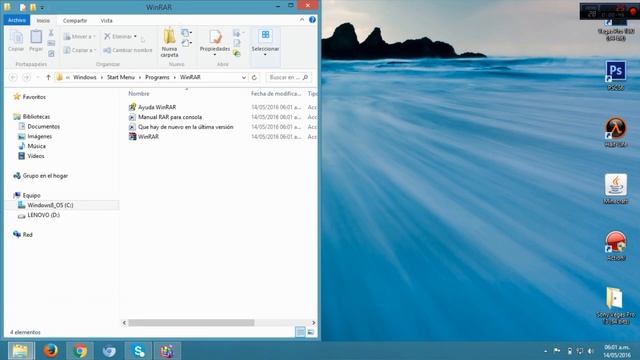This screenshot has height=360, width=640.
Task: Click the scroll right arrow of file list
Action: [313, 322]
